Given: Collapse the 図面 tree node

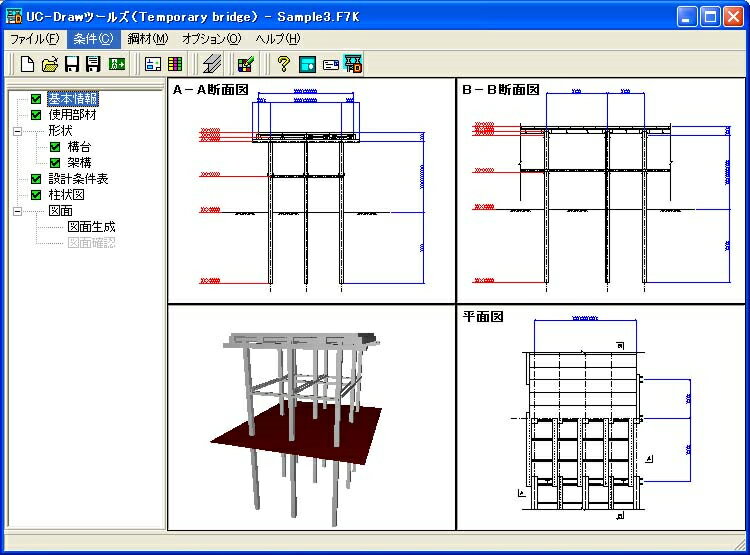Looking at the screenshot, I should [x=17, y=211].
